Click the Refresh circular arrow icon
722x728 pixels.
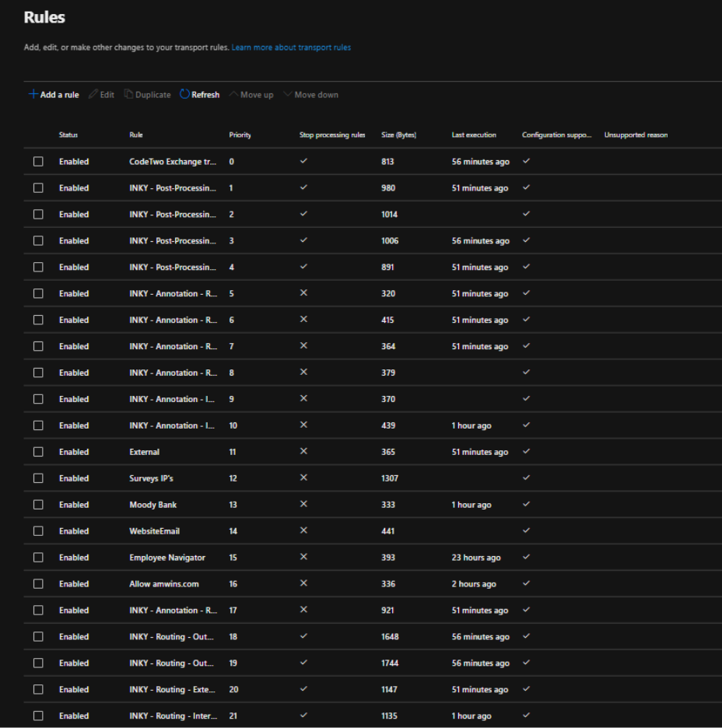click(184, 94)
